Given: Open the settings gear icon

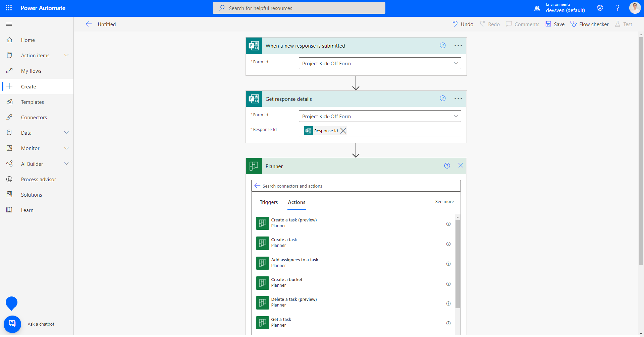Looking at the screenshot, I should click(x=600, y=8).
